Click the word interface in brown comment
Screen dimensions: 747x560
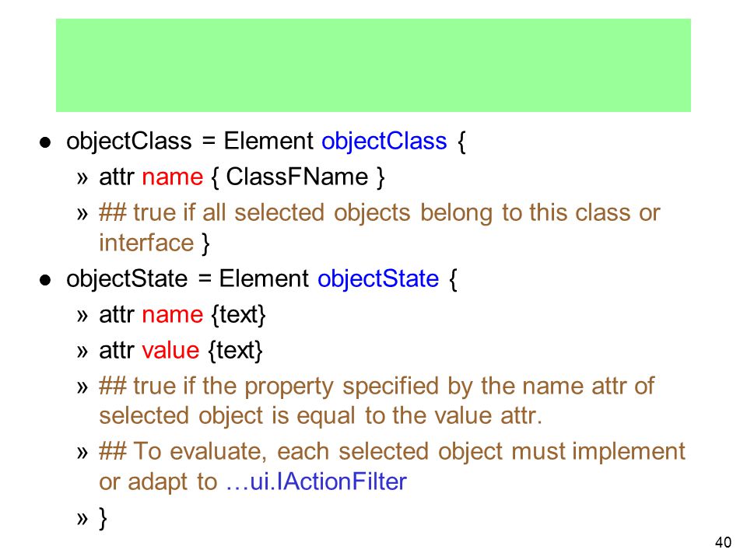(146, 243)
